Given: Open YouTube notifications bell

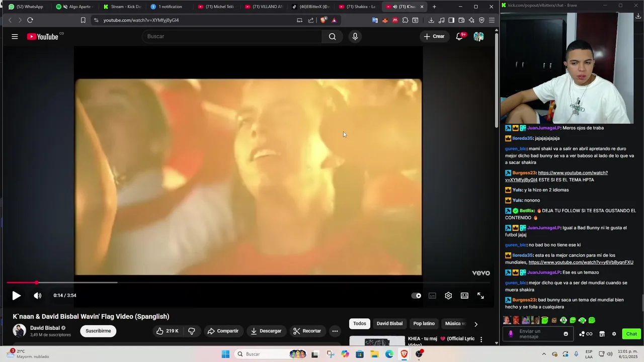Looking at the screenshot, I should pos(459,36).
